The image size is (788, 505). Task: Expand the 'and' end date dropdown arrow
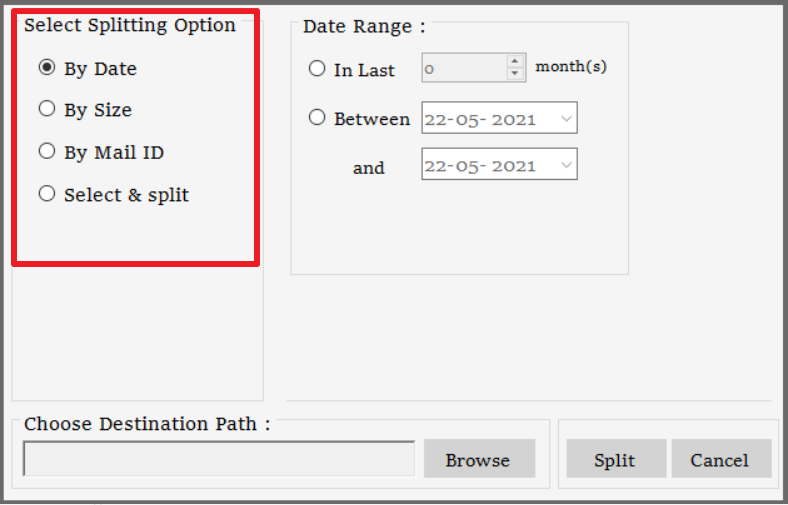pyautogui.click(x=566, y=165)
